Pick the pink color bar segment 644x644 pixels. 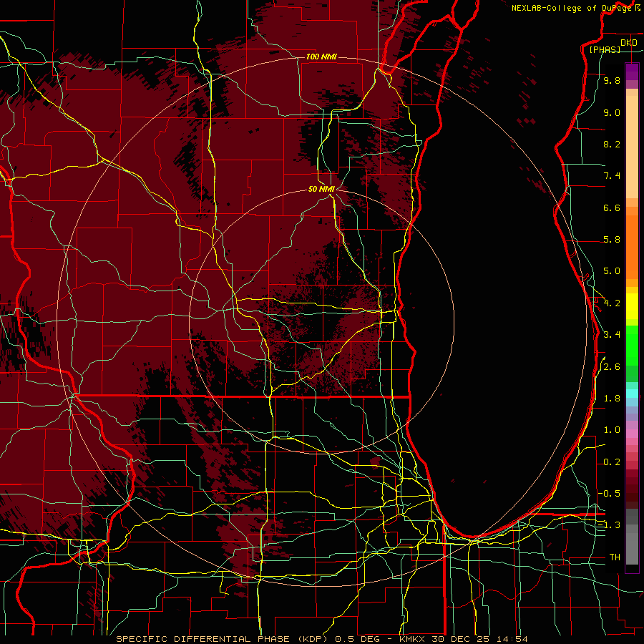[x=632, y=434]
